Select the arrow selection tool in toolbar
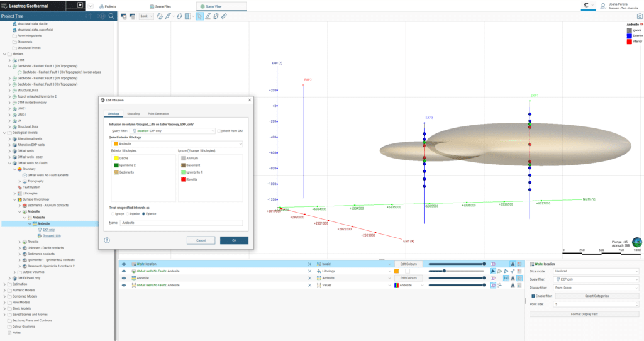Screen dimensions: 644x341 (x=199, y=16)
